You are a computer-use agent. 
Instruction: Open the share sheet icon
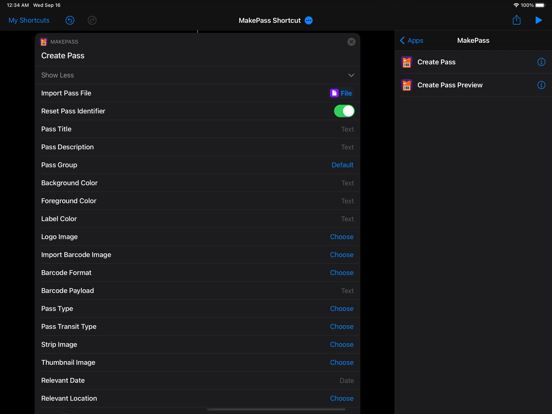click(516, 20)
